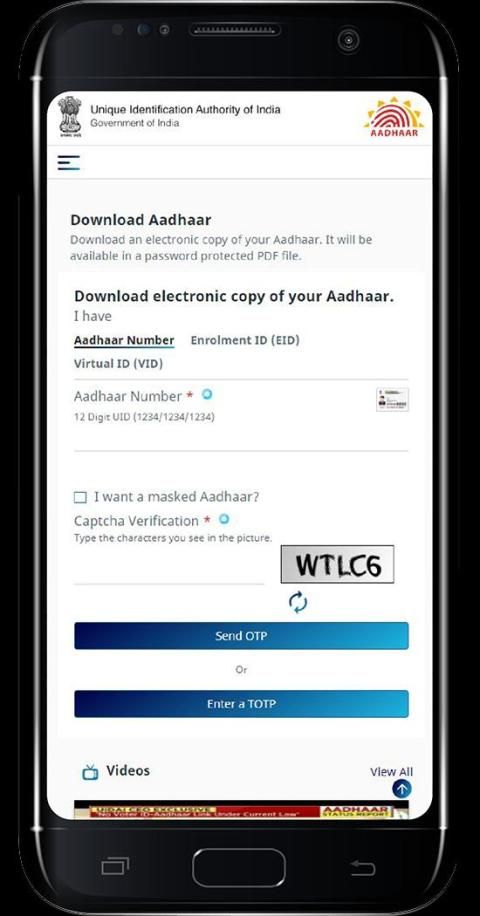The height and width of the screenshot is (916, 480).
Task: Open the hamburger navigation menu
Action: (x=68, y=162)
